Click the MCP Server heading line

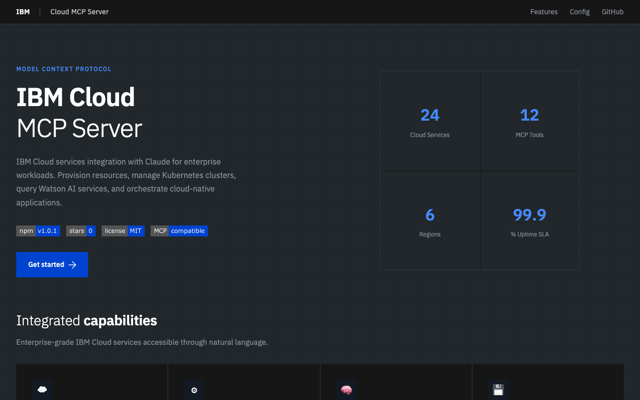(x=79, y=129)
